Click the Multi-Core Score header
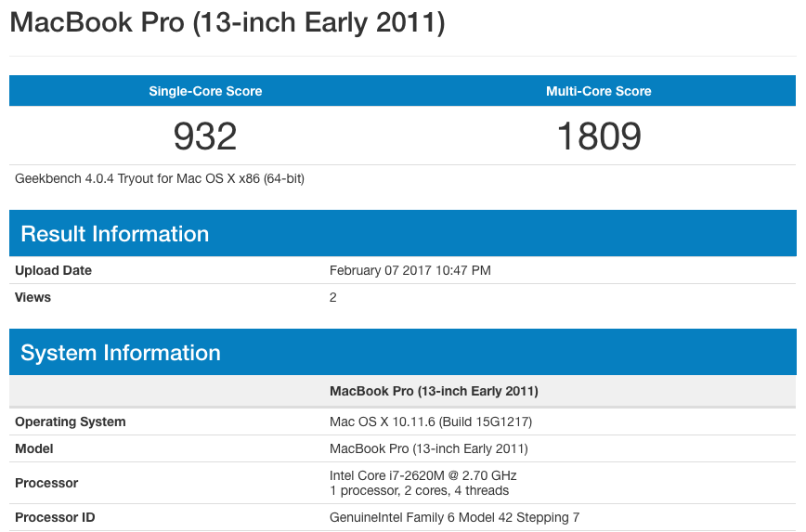This screenshot has width=806, height=532. pos(599,91)
